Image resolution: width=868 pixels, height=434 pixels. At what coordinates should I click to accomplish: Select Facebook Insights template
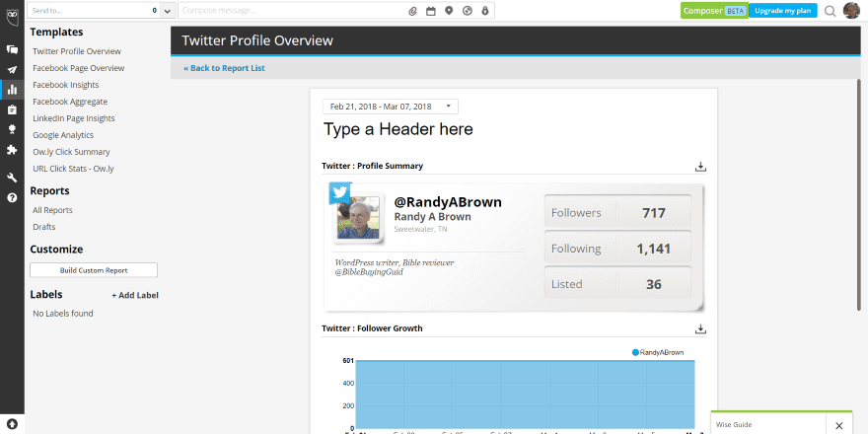click(x=66, y=85)
